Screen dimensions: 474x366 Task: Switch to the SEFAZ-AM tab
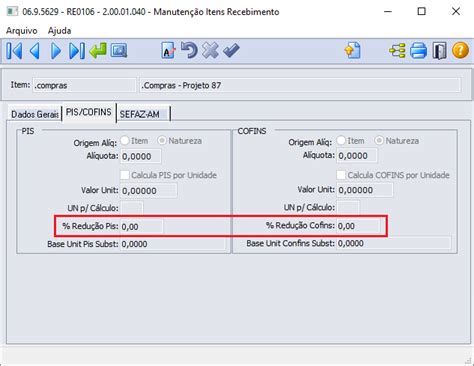pos(143,114)
